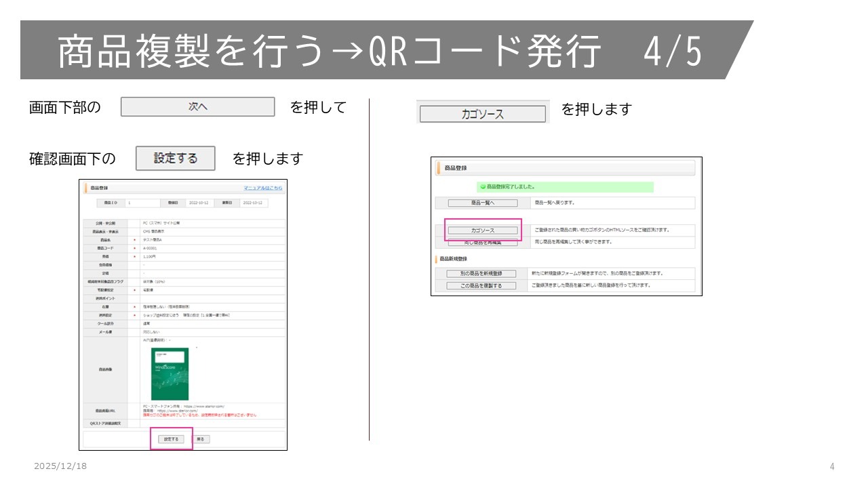Click the 戻る button in the confirmation form
This screenshot has width=868, height=488.
click(200, 439)
